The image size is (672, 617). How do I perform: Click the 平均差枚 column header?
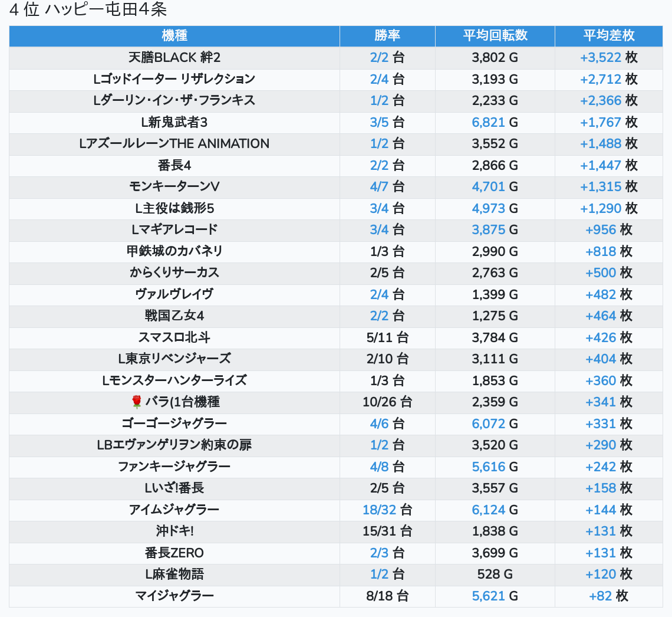pyautogui.click(x=608, y=35)
